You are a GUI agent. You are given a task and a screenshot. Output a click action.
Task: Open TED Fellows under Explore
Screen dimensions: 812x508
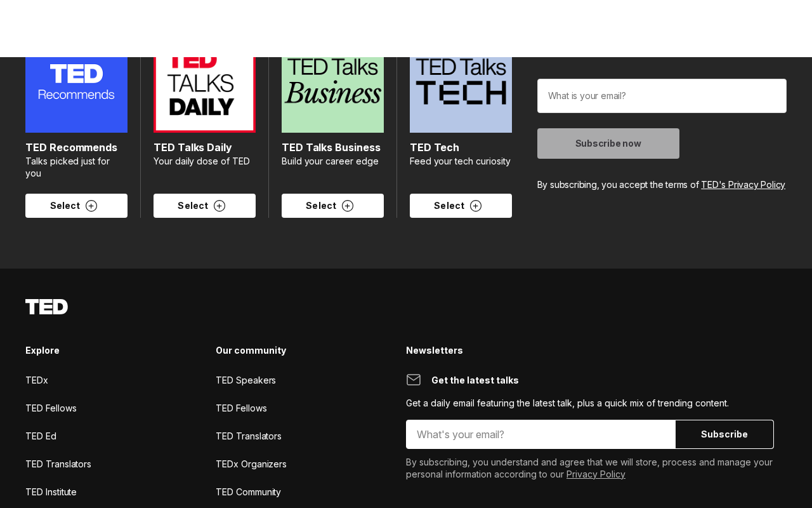tap(51, 408)
